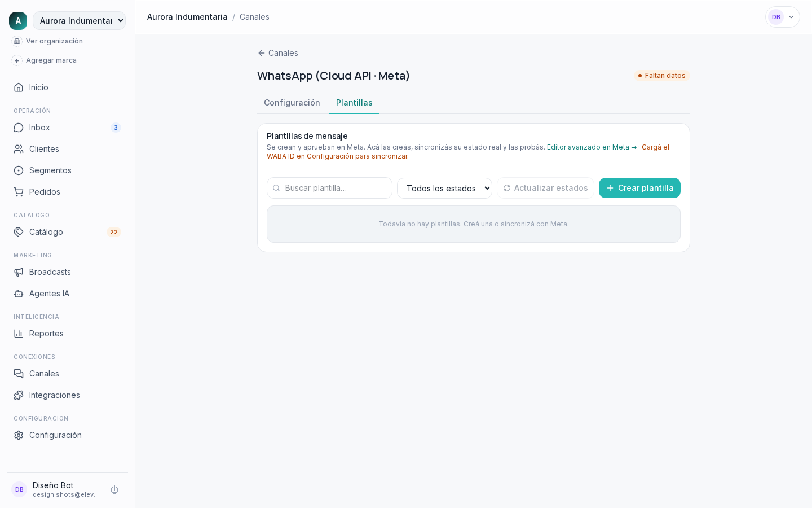The image size is (812, 508).
Task: Click the Inicio home icon
Action: (x=19, y=87)
